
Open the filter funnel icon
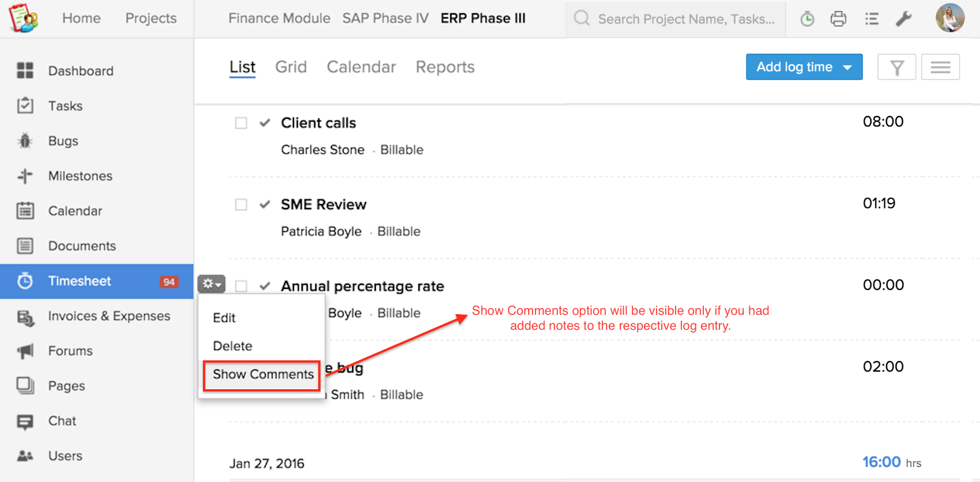coord(896,67)
